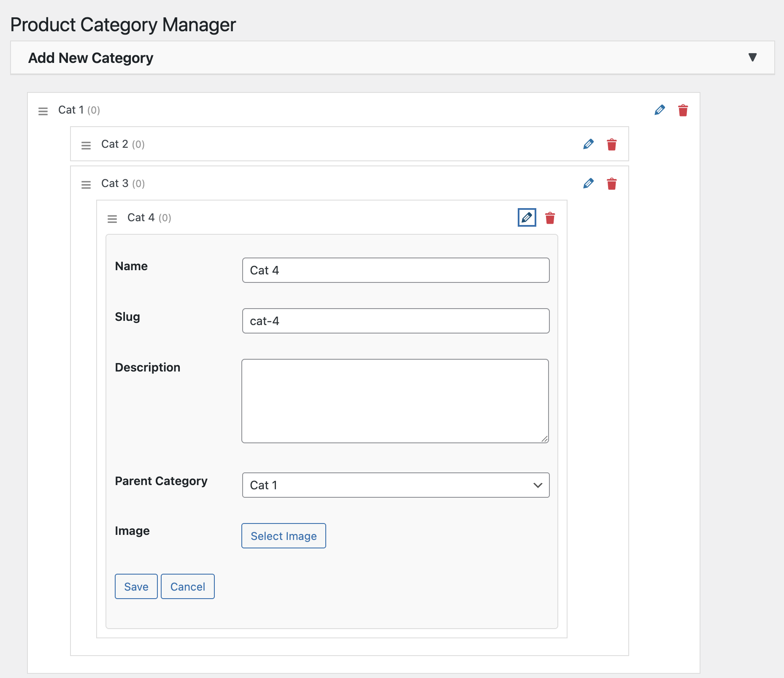
Task: Select the Cat 1 category label
Action: tap(71, 110)
